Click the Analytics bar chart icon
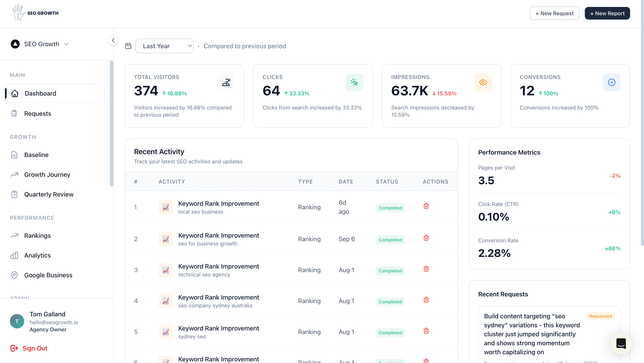This screenshot has height=363, width=644. [14, 255]
